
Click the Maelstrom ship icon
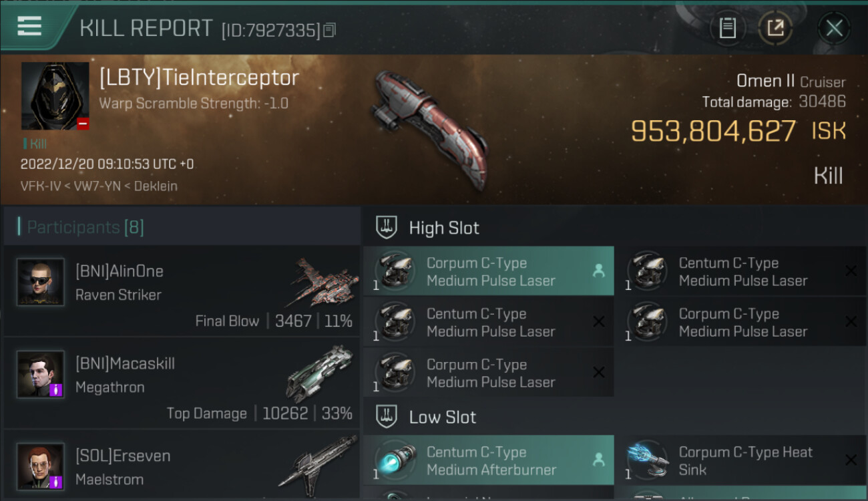tap(318, 462)
